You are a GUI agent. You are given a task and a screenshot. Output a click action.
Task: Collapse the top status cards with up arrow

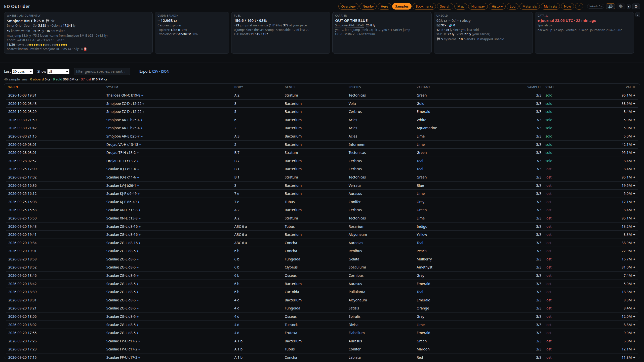[x=637, y=15]
